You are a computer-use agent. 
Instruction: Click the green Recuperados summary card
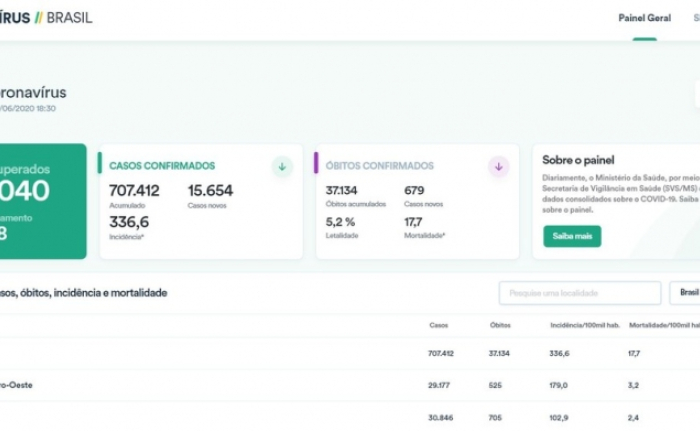[43, 201]
